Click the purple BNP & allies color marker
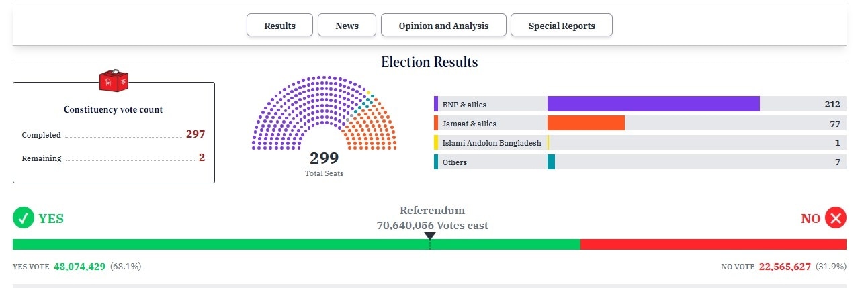 pos(436,104)
